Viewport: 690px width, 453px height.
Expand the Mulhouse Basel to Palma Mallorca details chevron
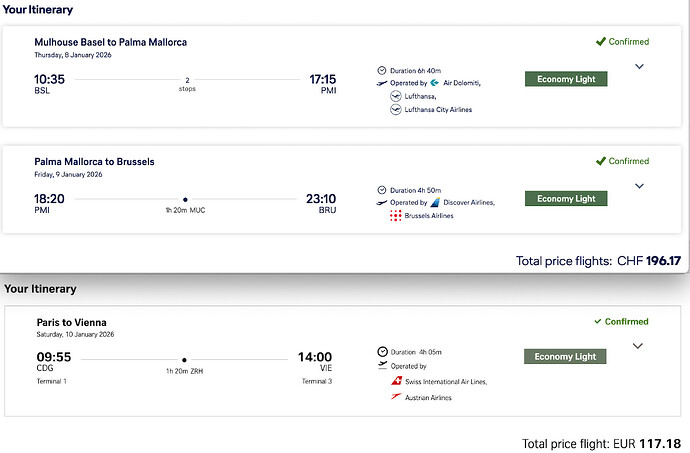point(640,66)
